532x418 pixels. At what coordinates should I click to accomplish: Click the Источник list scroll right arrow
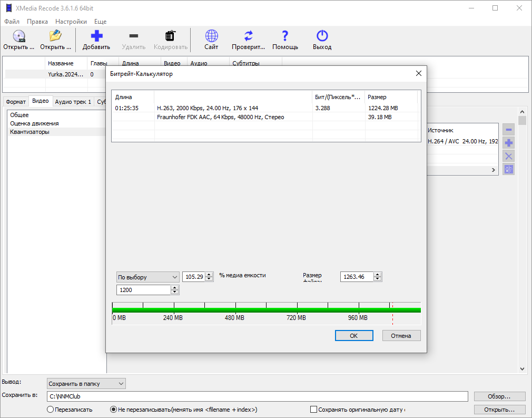point(494,170)
